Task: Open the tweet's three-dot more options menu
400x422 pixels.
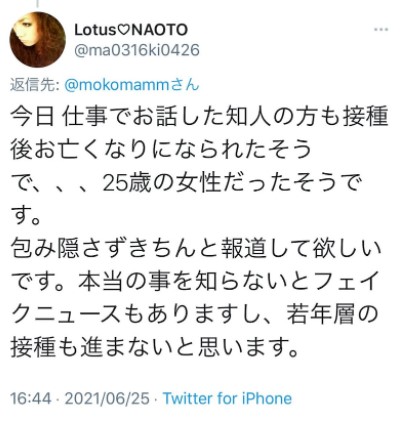Action: click(x=381, y=30)
